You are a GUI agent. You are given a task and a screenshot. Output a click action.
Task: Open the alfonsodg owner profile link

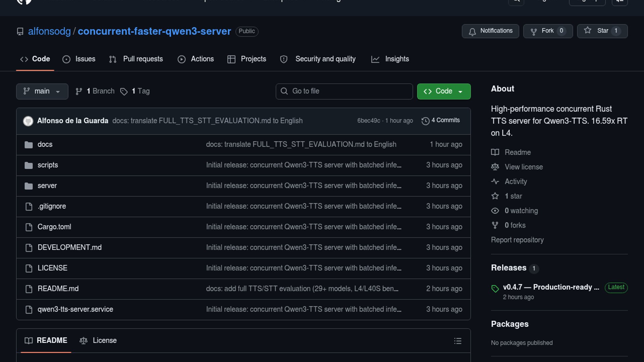tap(49, 31)
